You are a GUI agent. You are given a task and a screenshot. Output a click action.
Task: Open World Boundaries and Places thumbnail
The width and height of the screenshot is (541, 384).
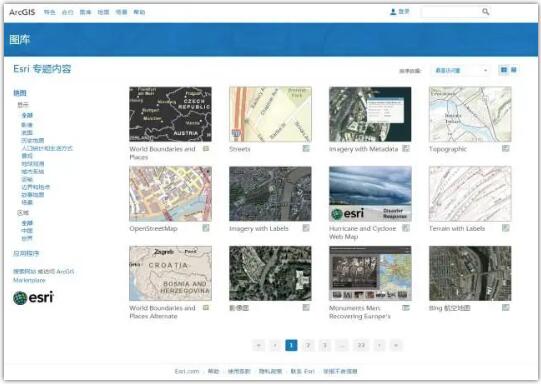point(170,114)
